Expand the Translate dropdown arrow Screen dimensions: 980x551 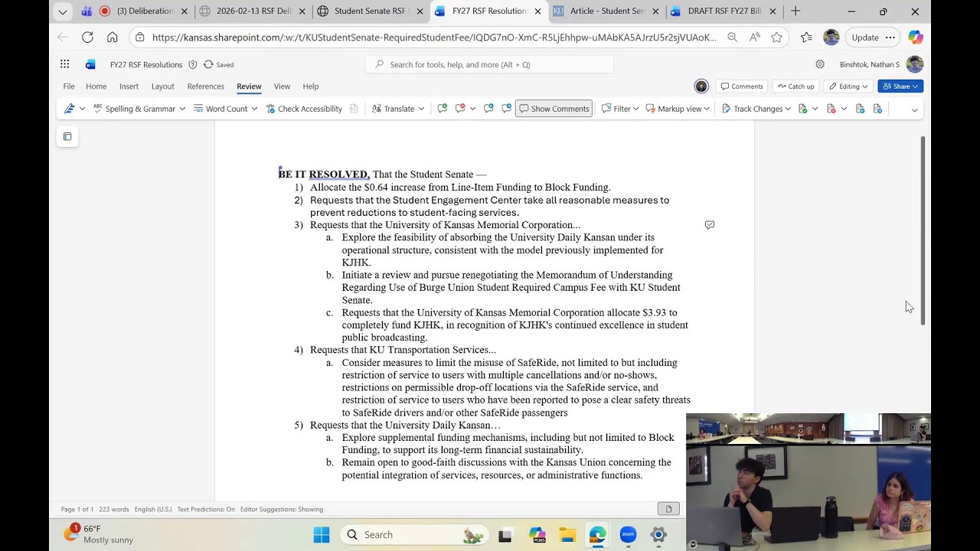[421, 109]
